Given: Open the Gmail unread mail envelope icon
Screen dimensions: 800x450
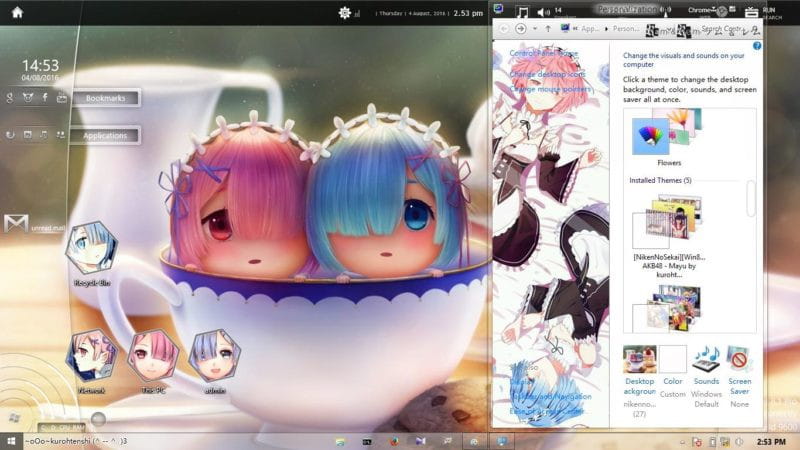Looking at the screenshot, I should 16,223.
